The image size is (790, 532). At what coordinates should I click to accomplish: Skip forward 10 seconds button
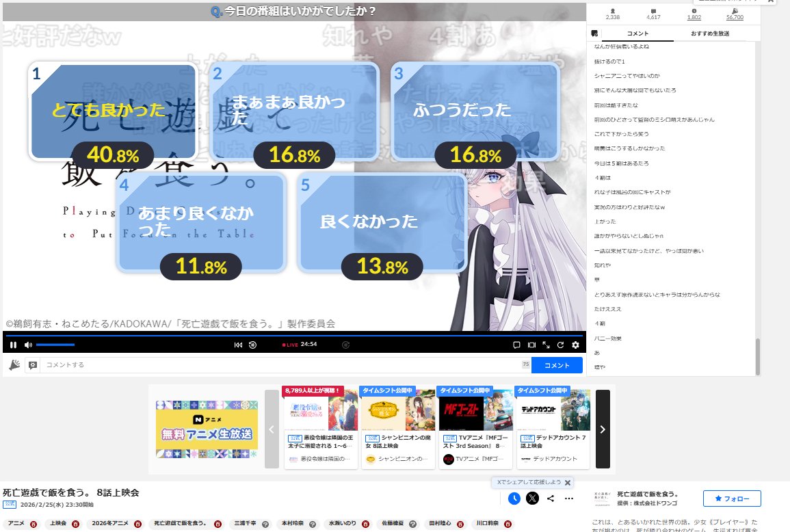coord(345,345)
